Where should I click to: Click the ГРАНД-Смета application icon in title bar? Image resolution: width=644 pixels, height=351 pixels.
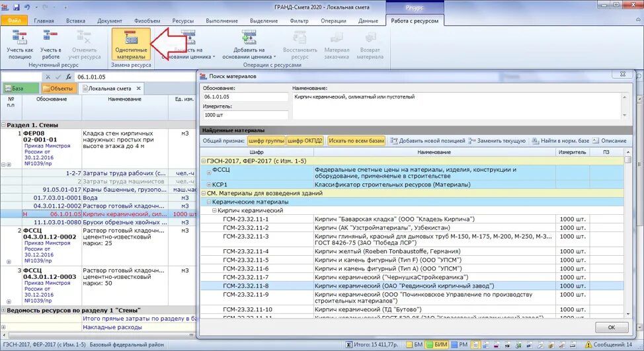5,7
